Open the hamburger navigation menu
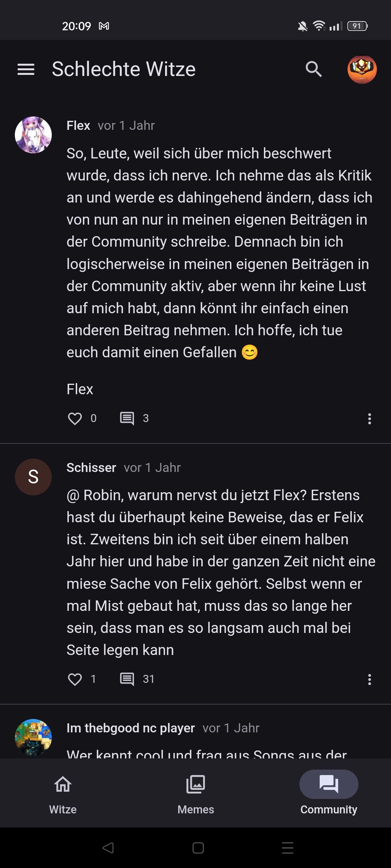The width and height of the screenshot is (391, 868). tap(26, 69)
